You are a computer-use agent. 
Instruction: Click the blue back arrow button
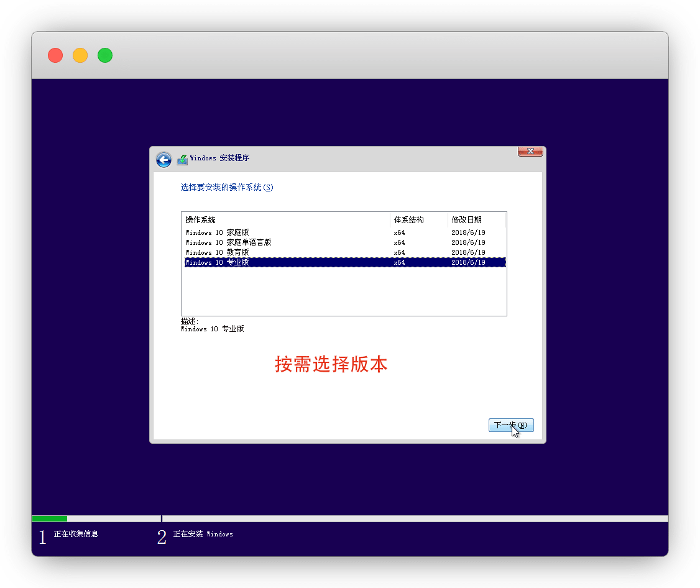[163, 160]
